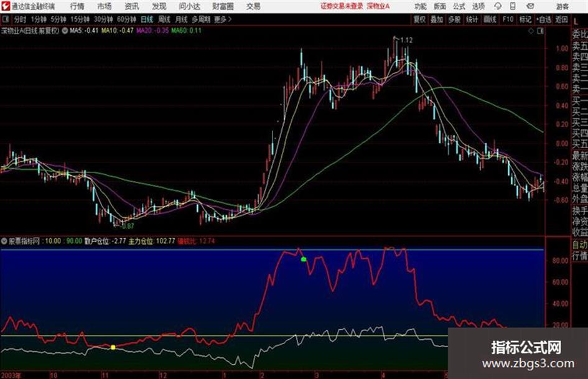Click the 1.12 high price marker
This screenshot has width=588, height=379.
[x=406, y=40]
